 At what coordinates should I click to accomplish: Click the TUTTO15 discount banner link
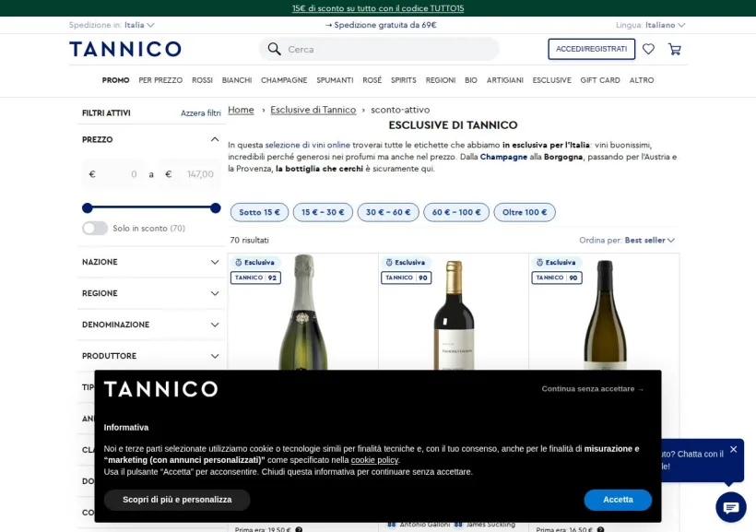(378, 8)
